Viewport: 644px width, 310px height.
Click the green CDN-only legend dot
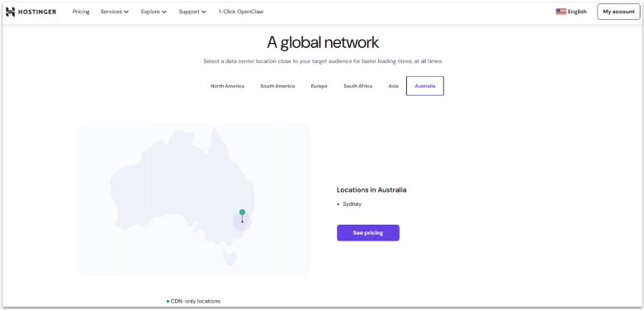pos(168,302)
